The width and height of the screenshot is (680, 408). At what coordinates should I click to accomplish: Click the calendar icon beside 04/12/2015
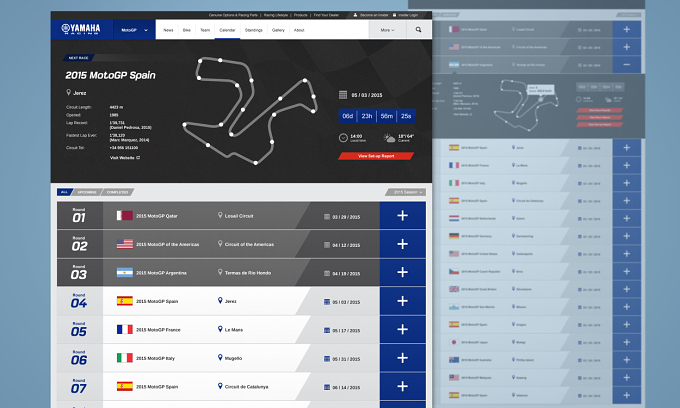pos(327,245)
